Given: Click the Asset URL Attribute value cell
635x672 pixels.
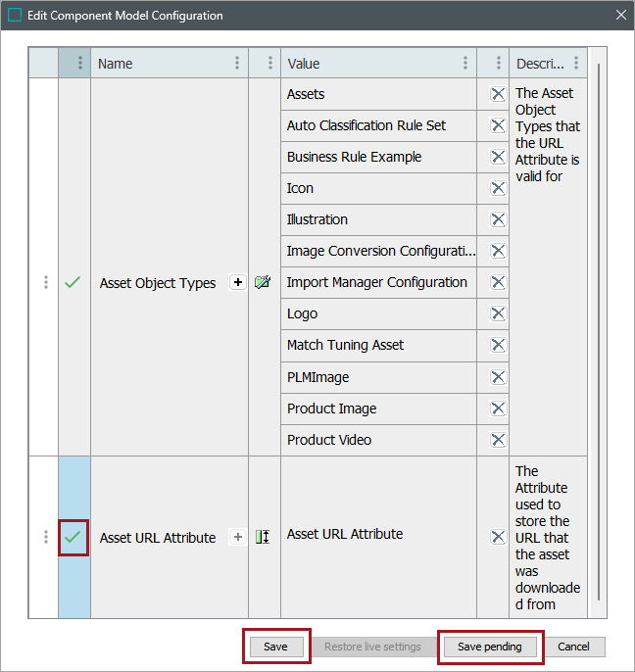Looking at the screenshot, I should tap(378, 537).
